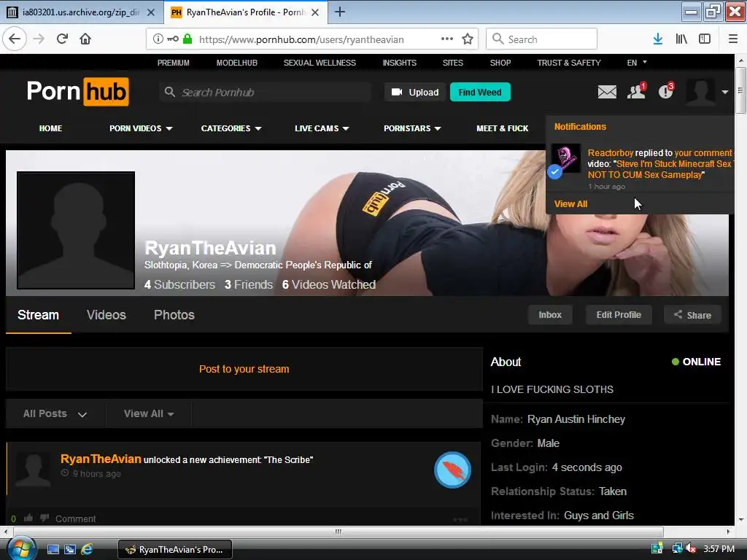Open a new browser tab
747x560 pixels.
coord(340,12)
